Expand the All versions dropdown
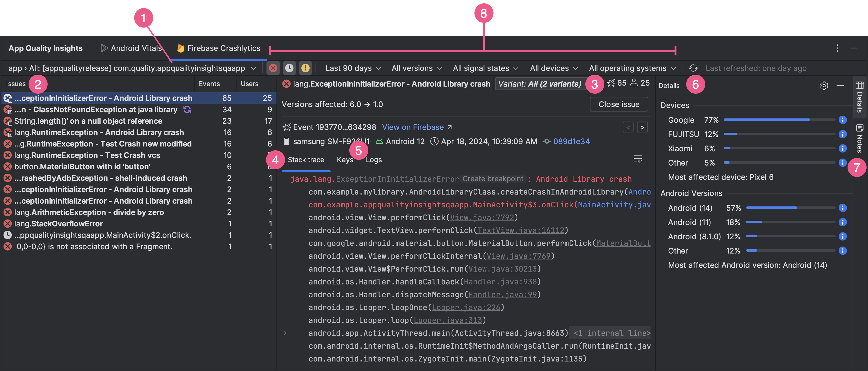Viewport: 868px width, 371px height. pyautogui.click(x=416, y=68)
